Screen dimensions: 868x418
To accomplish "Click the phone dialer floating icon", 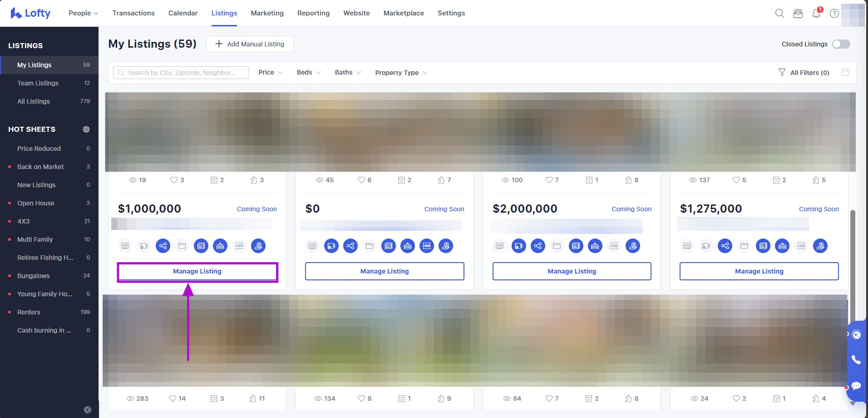I will coord(856,359).
